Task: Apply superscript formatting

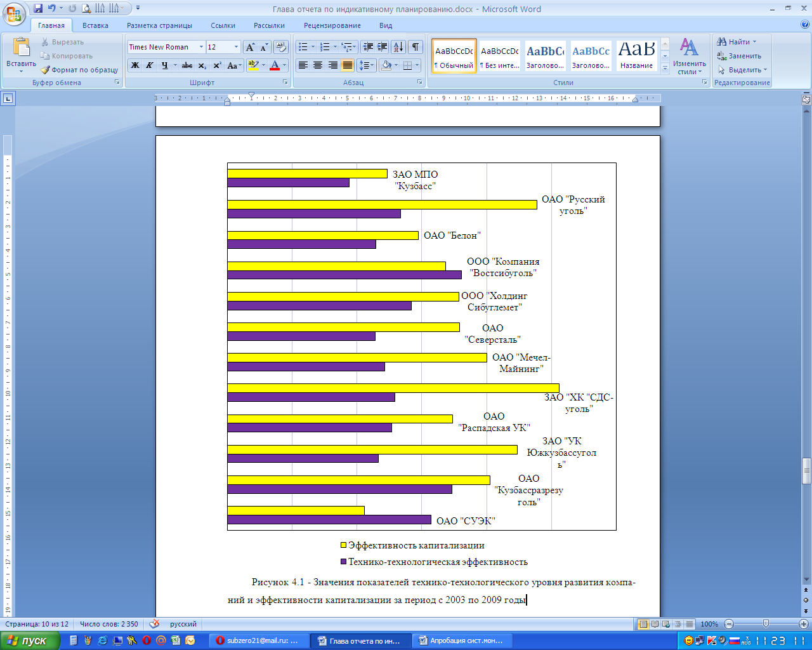Action: click(x=217, y=65)
